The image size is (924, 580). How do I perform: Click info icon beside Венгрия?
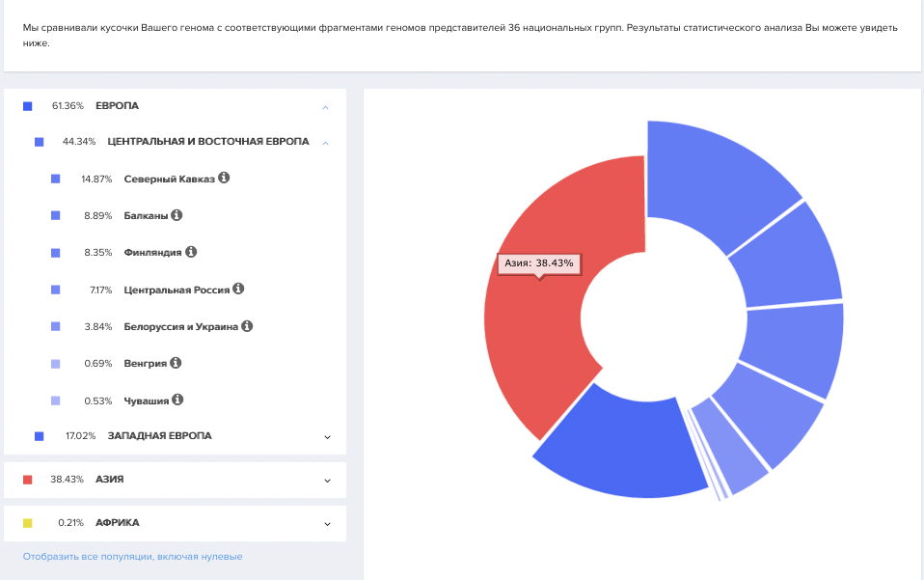176,363
